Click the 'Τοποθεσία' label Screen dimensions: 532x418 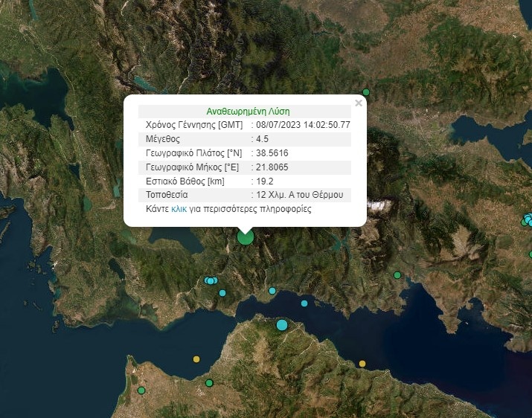pyautogui.click(x=167, y=195)
